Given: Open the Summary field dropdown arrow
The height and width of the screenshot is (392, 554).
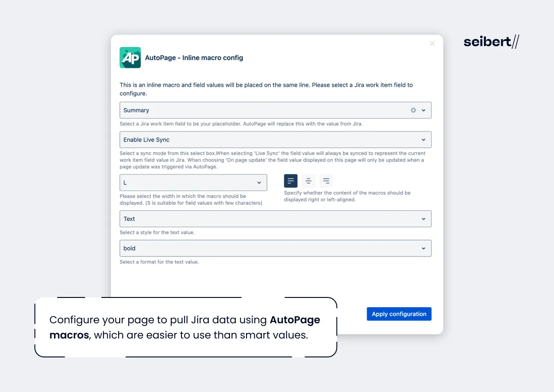Looking at the screenshot, I should [x=423, y=110].
